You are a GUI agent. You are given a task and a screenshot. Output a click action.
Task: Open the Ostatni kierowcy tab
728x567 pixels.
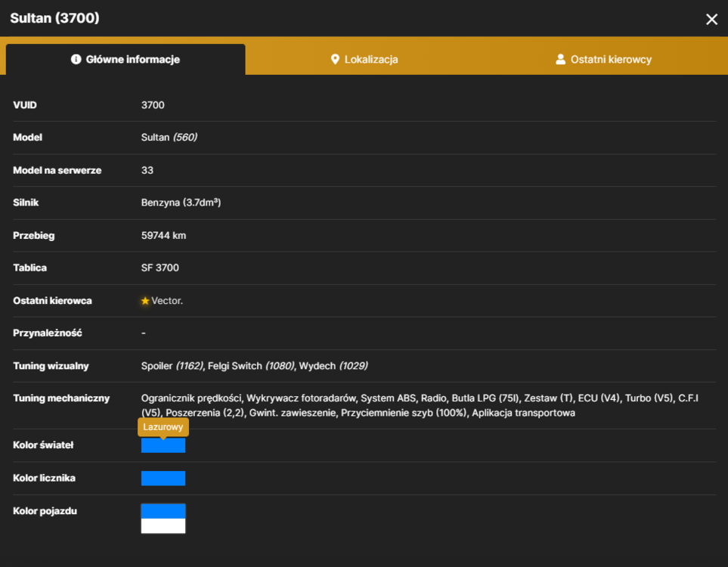pos(604,60)
